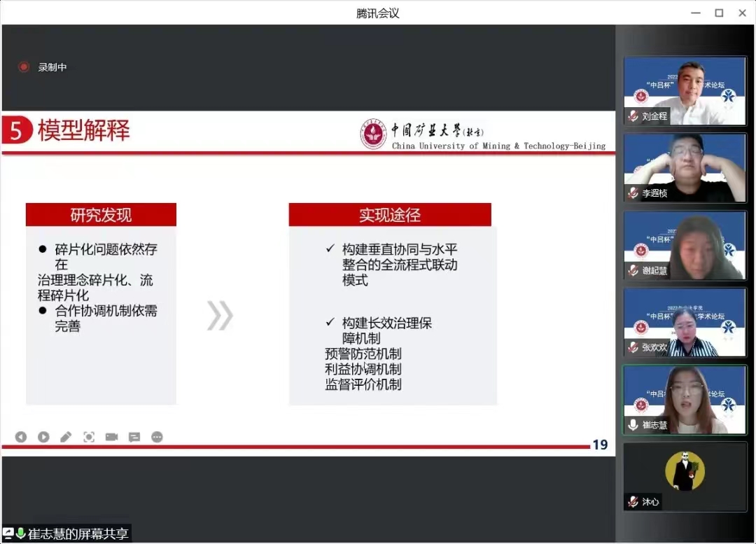Image resolution: width=756 pixels, height=544 pixels.
Task: Click the screen share icon at bottom left
Action: coord(8,533)
